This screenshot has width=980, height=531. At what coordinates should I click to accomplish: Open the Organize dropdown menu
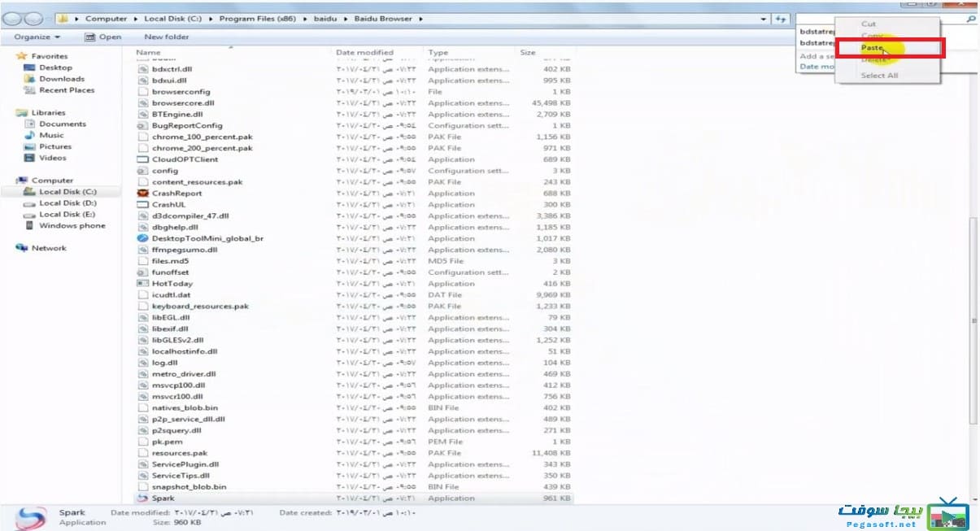tap(37, 37)
